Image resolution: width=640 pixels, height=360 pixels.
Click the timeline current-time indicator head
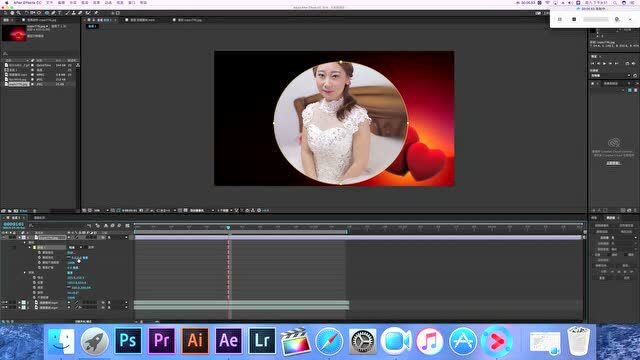tap(228, 227)
